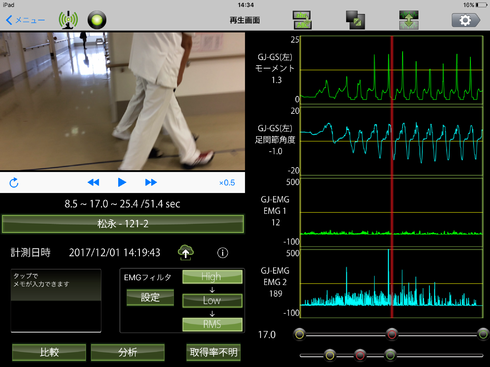Tap the 14:34 clock in status bar

(246, 5)
